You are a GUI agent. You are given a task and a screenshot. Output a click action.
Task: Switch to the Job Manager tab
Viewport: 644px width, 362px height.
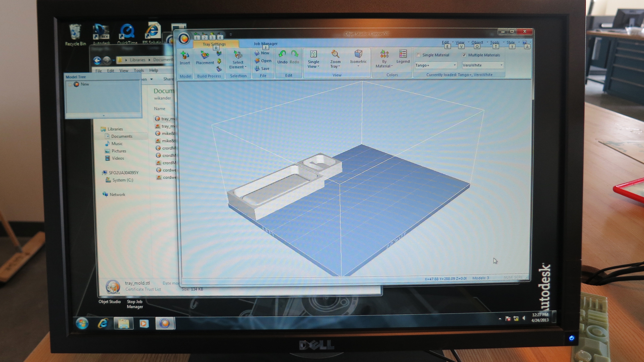(265, 44)
